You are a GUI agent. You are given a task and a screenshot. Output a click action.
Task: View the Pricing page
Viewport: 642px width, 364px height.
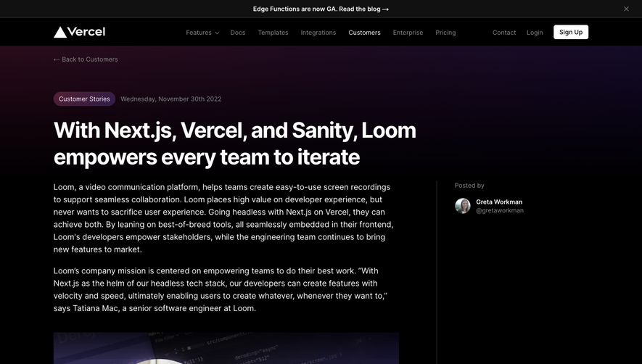tap(445, 33)
